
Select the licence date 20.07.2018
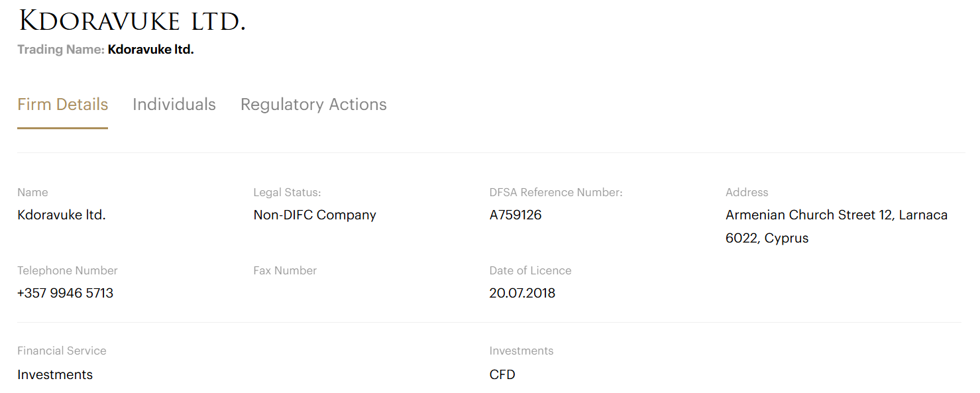coord(522,294)
